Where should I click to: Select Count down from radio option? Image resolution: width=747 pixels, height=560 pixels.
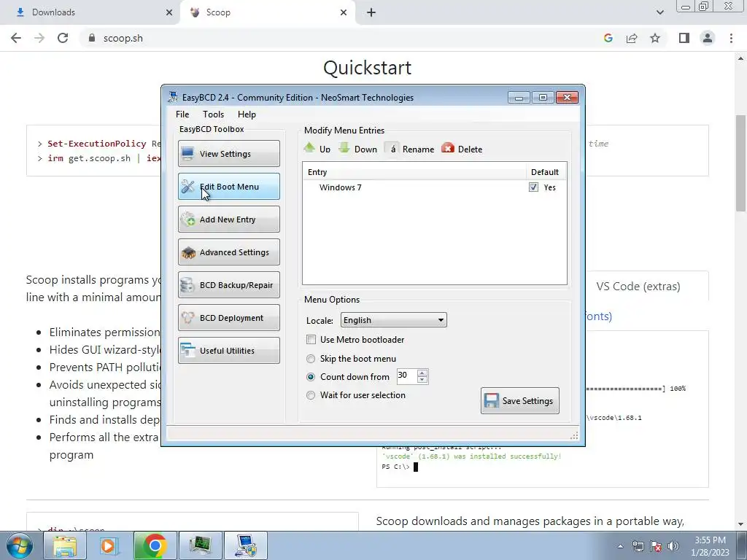[311, 377]
